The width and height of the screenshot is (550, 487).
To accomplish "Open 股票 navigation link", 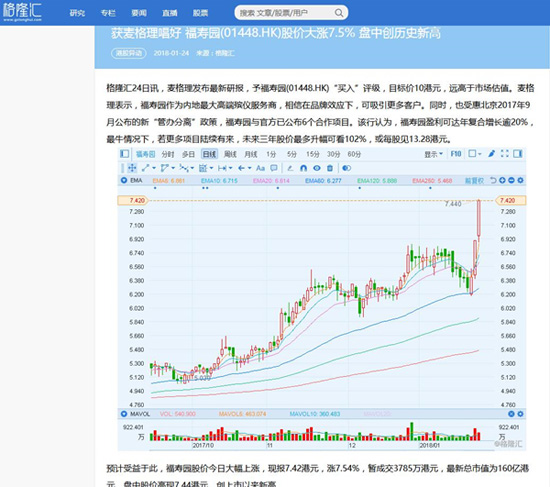I will pyautogui.click(x=201, y=13).
